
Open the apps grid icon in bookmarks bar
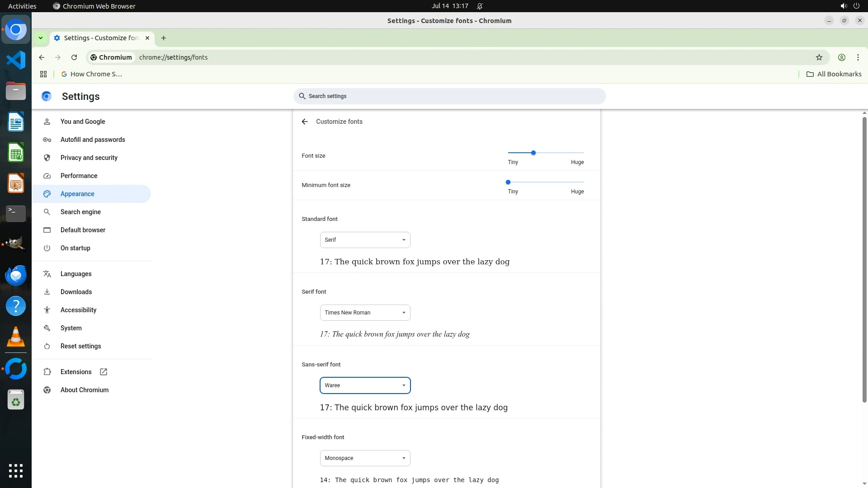[x=43, y=74]
